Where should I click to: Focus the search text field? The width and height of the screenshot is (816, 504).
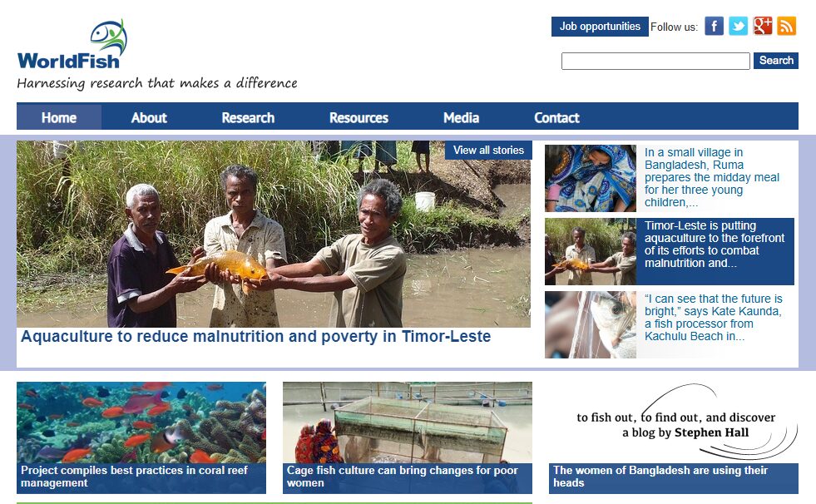pos(655,61)
